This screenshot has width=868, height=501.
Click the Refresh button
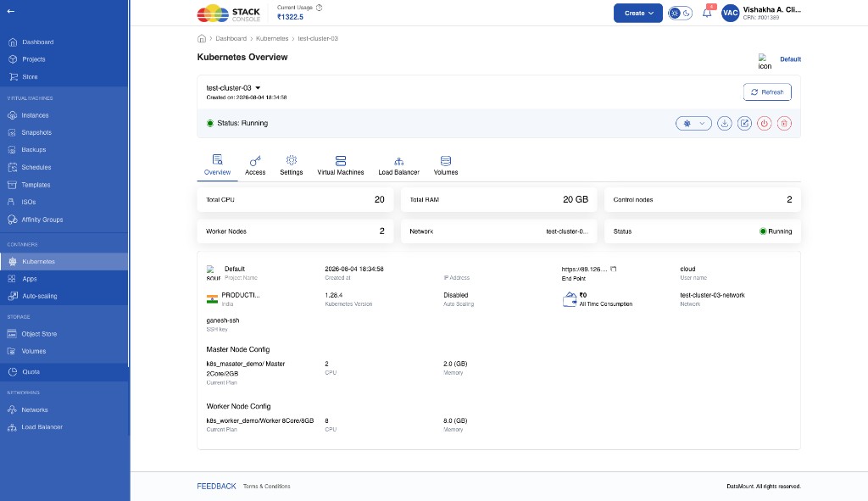click(x=767, y=92)
